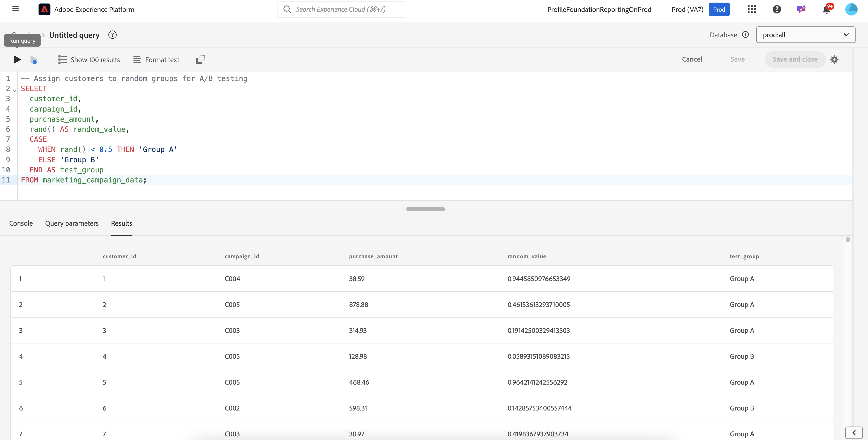This screenshot has width=868, height=440.
Task: Click the editor-results pane divider handle
Action: click(425, 209)
